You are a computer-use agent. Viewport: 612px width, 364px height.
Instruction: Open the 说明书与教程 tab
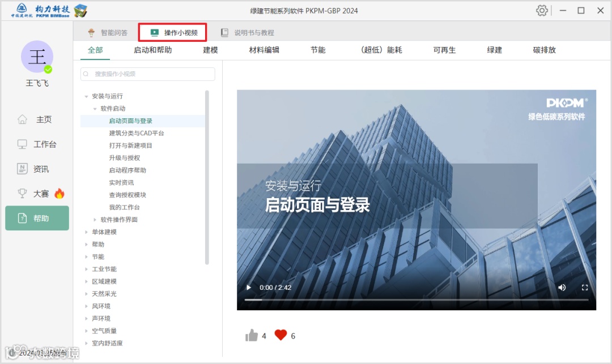coord(248,32)
